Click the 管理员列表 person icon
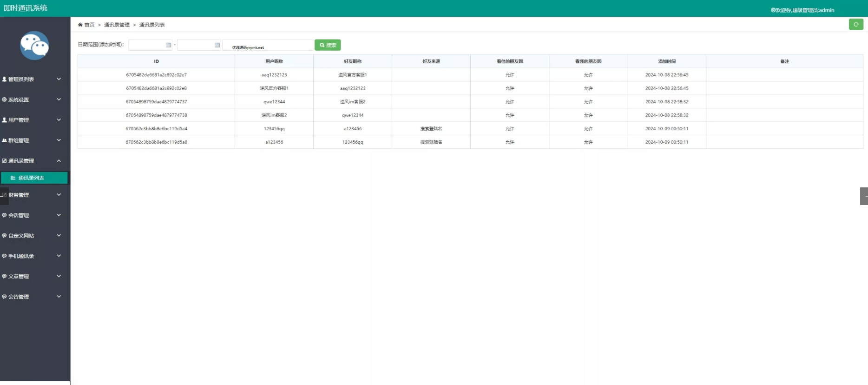 tap(4, 79)
